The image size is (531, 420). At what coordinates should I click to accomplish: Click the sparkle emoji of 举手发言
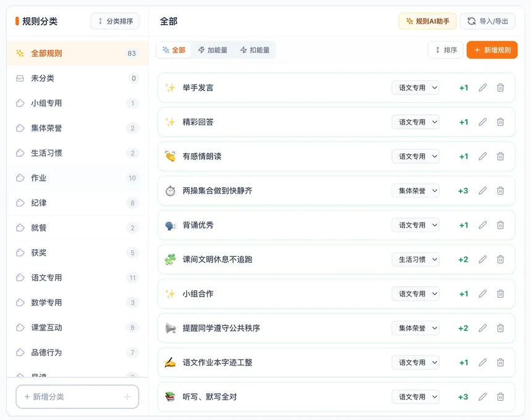(x=170, y=88)
